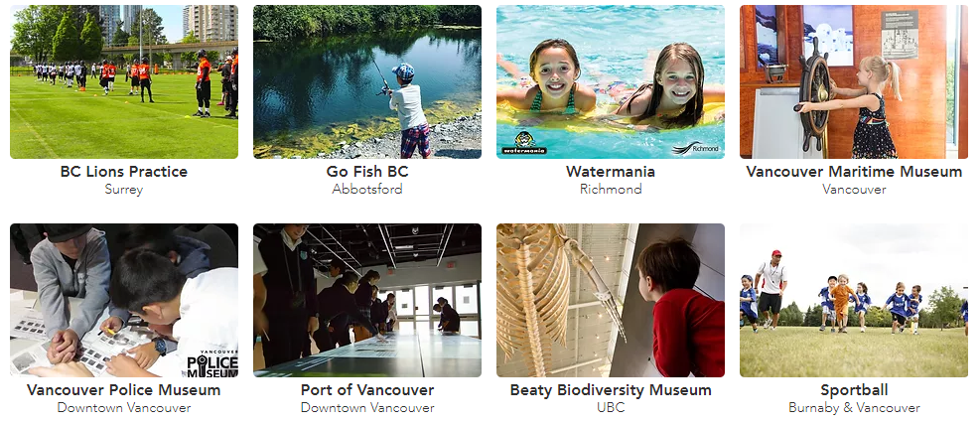
Task: Click the Watermania logo in pool photo
Action: [524, 143]
